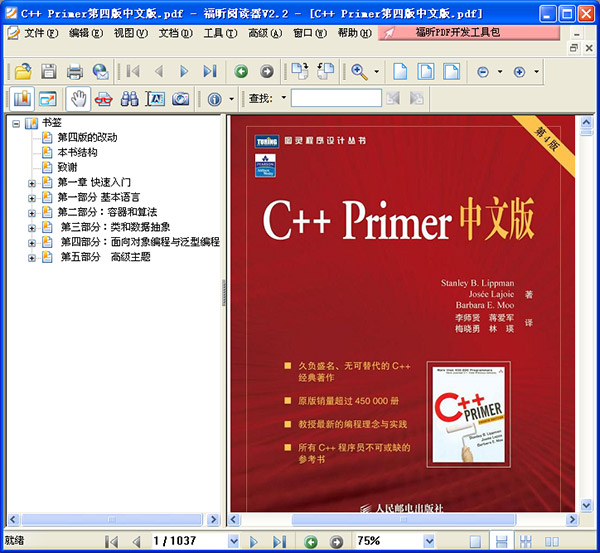Open a PDF file with the folder icon
This screenshot has height=553, width=600.
tap(23, 72)
